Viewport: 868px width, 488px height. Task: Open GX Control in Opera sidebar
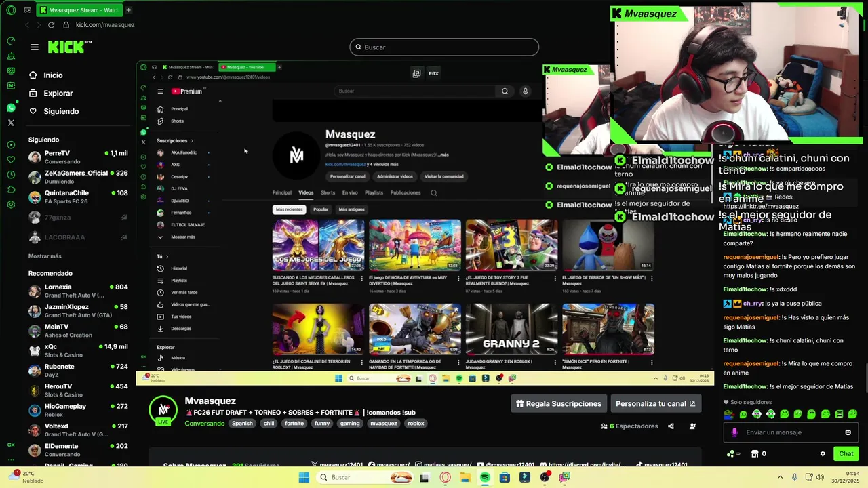click(x=11, y=41)
